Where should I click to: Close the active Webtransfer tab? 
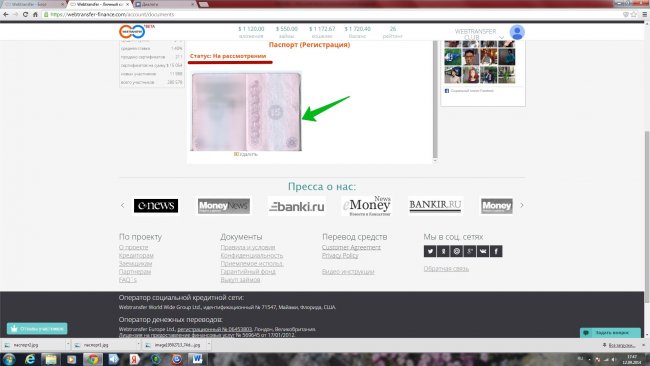tap(127, 4)
